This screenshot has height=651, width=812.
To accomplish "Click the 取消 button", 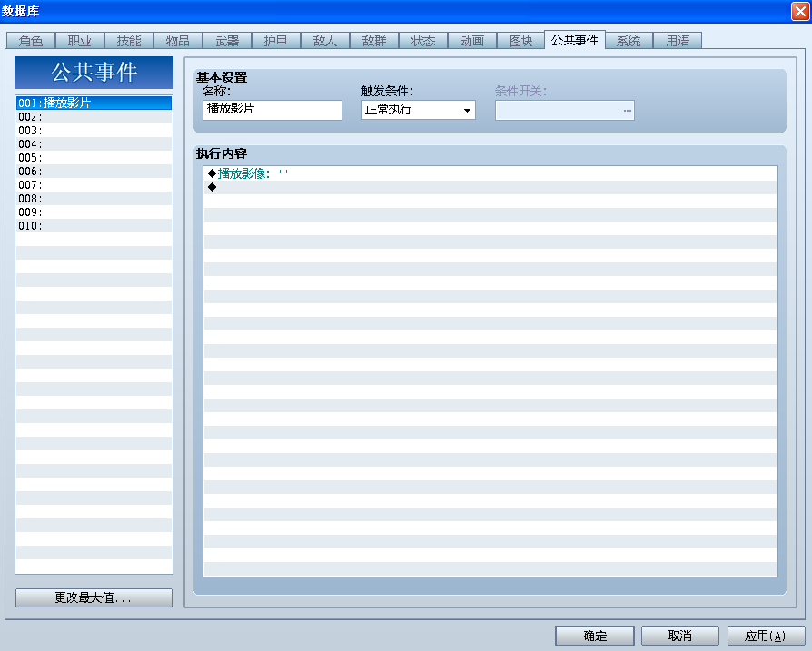I will coord(680,636).
